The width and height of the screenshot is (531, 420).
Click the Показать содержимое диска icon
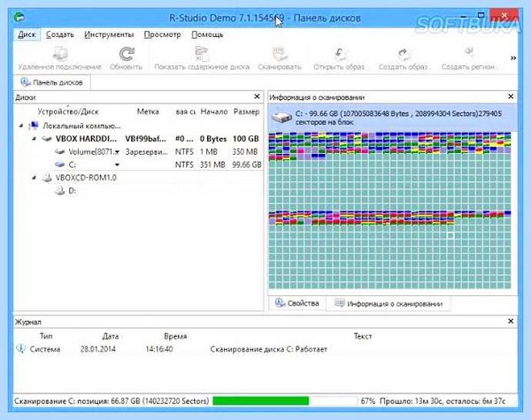pyautogui.click(x=202, y=54)
